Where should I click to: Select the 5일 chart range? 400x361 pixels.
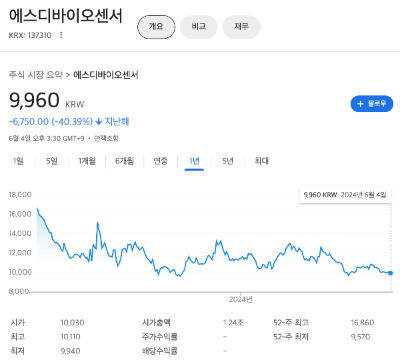pyautogui.click(x=52, y=161)
